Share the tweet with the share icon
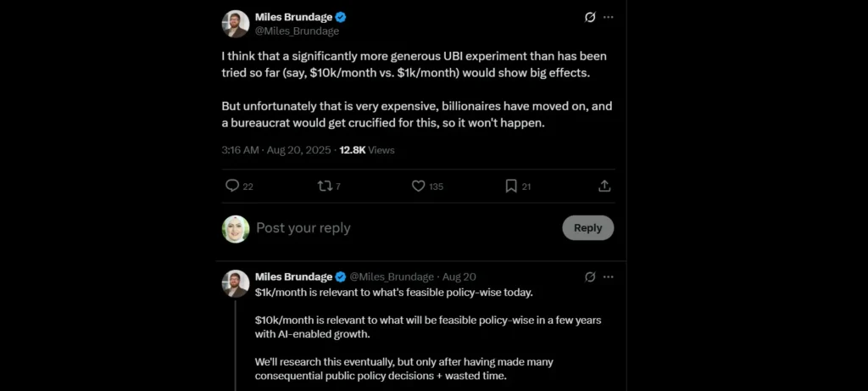868x391 pixels. 604,186
